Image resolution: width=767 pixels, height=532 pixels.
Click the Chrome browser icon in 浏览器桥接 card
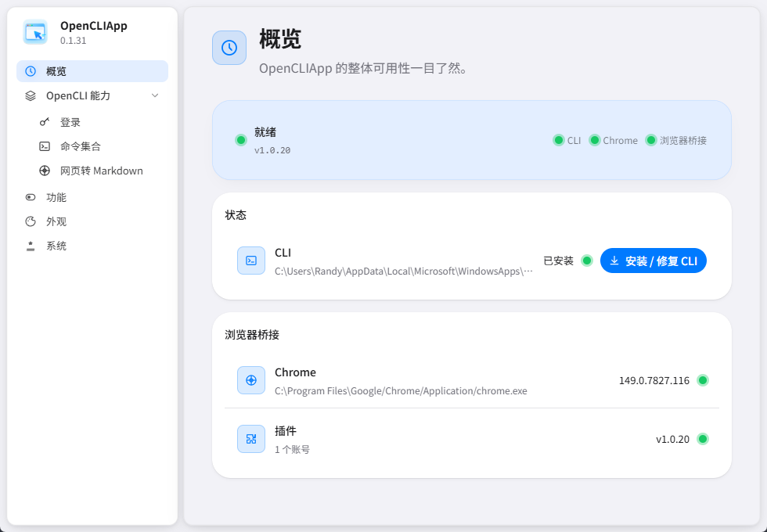point(251,380)
